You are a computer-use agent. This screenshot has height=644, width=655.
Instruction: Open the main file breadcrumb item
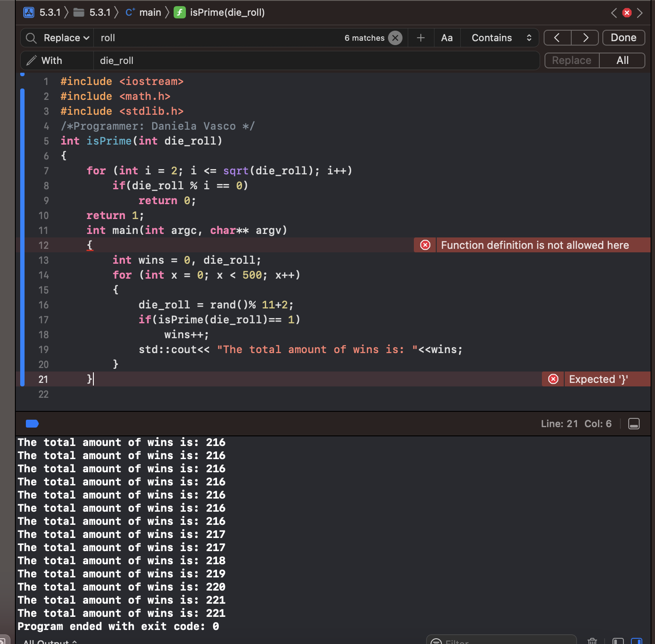[x=143, y=12]
